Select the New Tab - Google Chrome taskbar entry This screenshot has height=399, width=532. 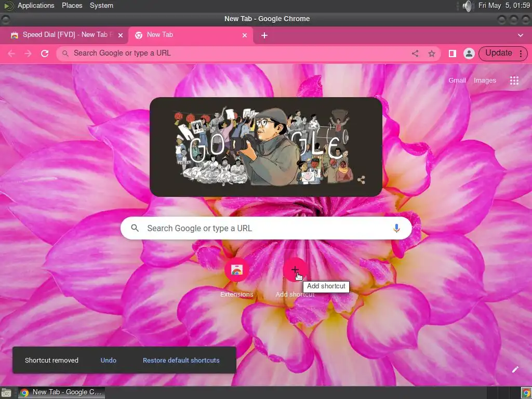tap(61, 393)
